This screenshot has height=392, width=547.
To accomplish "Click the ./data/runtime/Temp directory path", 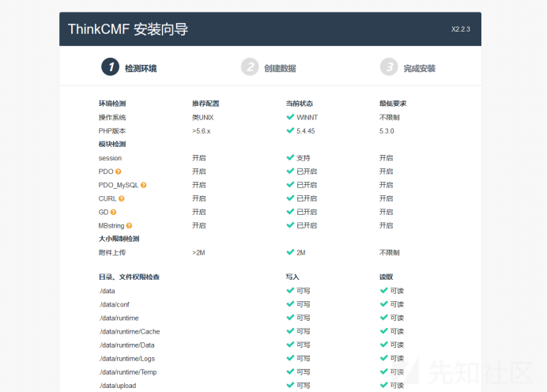I will pos(128,372).
